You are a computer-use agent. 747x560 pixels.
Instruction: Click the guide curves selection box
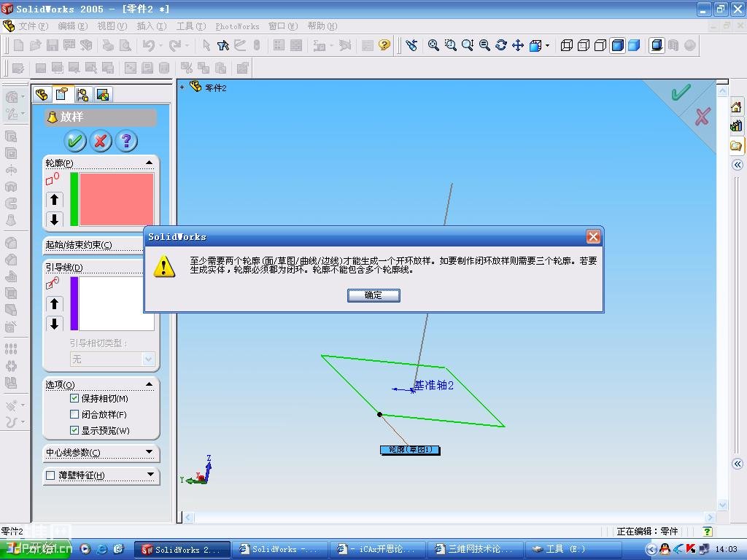coord(116,303)
